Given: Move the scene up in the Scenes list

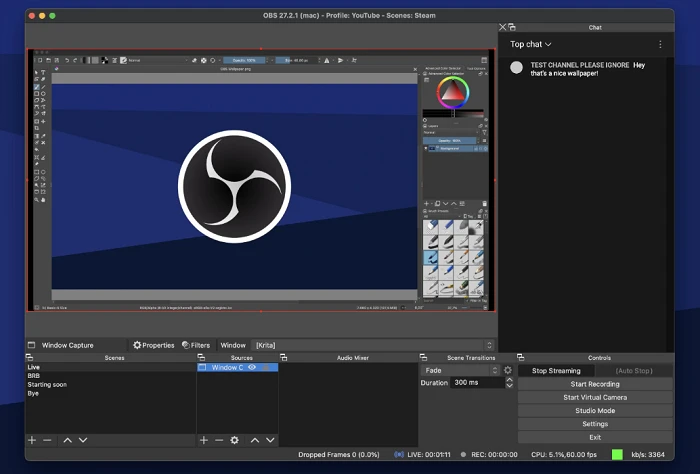Looking at the screenshot, I should (x=67, y=440).
